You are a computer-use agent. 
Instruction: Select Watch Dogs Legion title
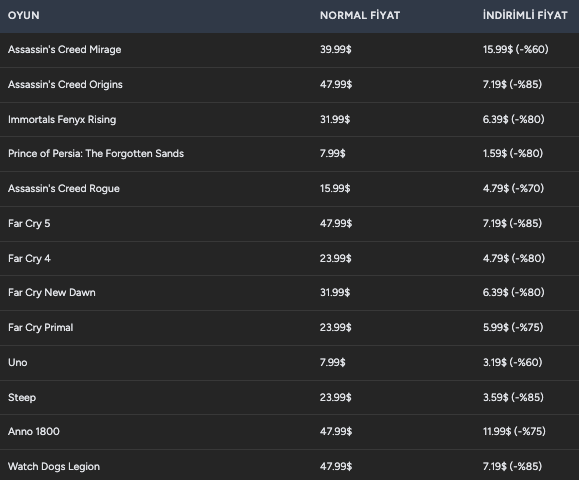(x=54, y=467)
